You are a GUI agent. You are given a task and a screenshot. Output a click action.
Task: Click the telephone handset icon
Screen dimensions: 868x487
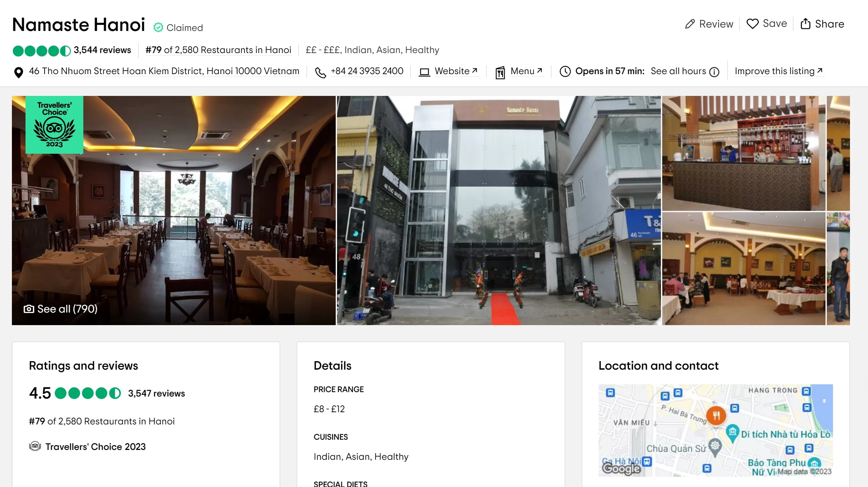(320, 72)
